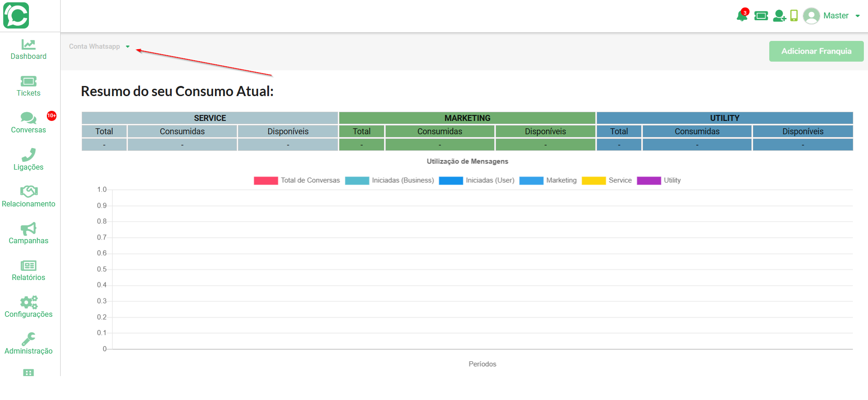Open Configurações gears icon

click(28, 302)
